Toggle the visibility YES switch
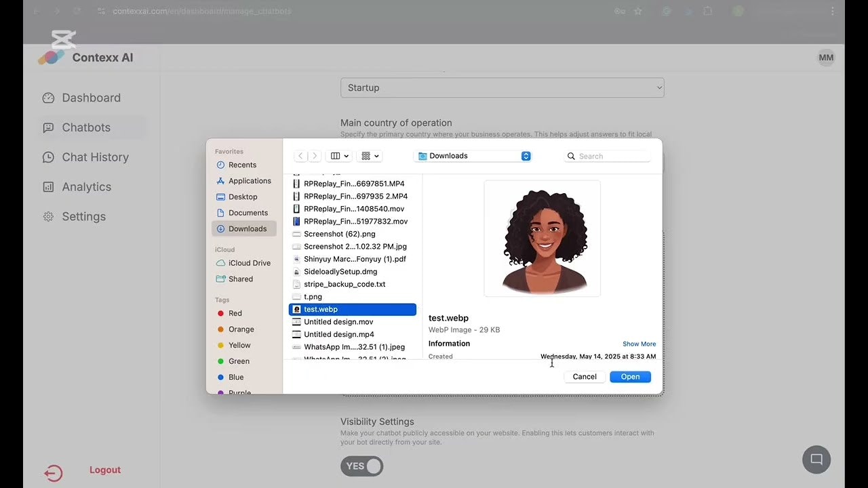The image size is (868, 488). pos(362,466)
